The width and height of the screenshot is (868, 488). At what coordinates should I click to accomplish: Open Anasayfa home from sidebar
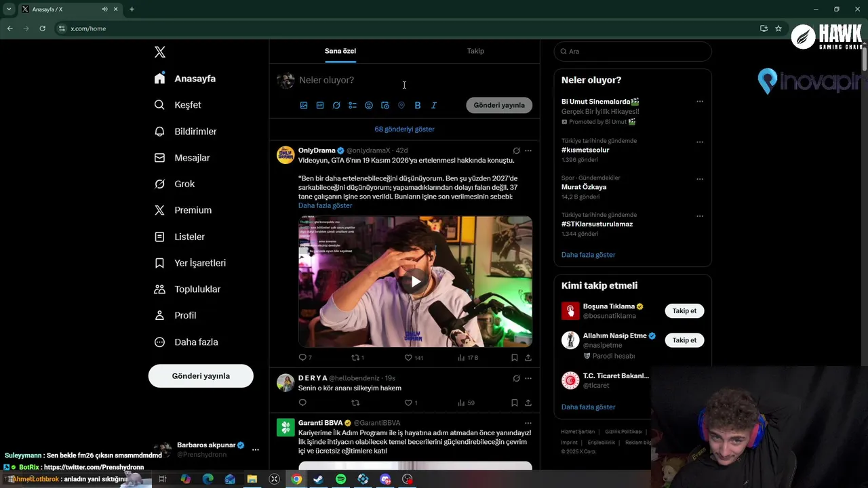185,79
